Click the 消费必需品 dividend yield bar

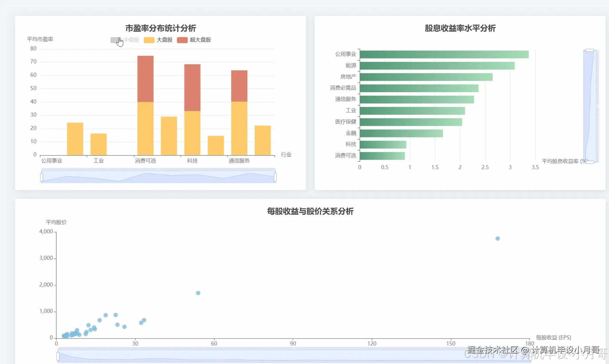click(419, 88)
